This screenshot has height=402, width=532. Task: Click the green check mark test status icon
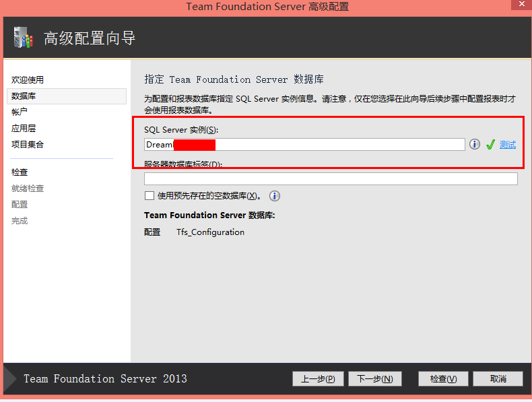490,145
